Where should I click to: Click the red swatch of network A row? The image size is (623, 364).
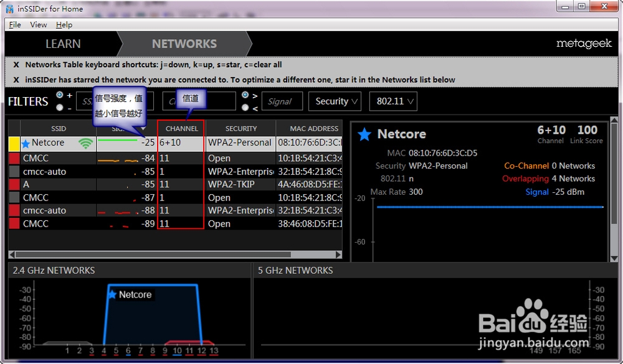tap(14, 185)
